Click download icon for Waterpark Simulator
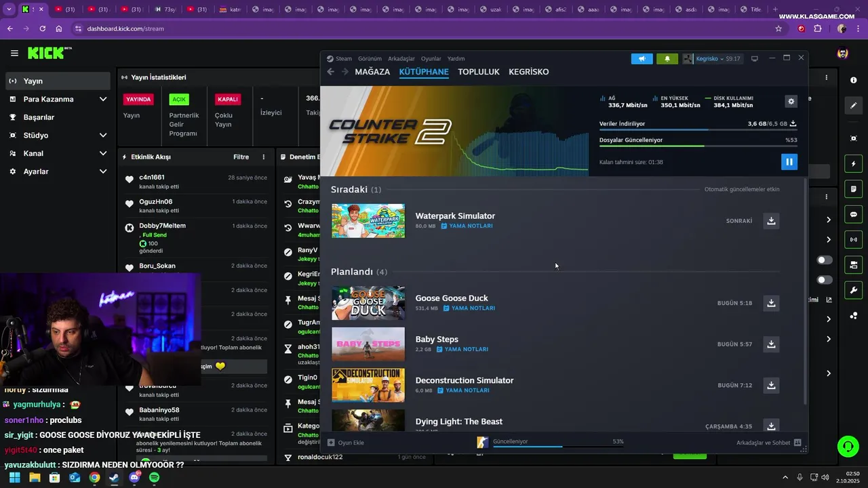The height and width of the screenshot is (488, 868). point(771,221)
